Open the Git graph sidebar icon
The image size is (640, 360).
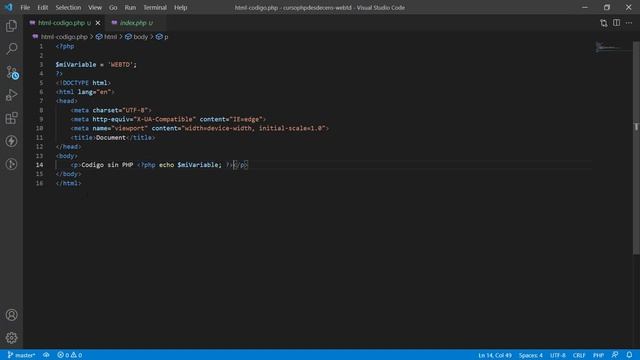pos(11,164)
